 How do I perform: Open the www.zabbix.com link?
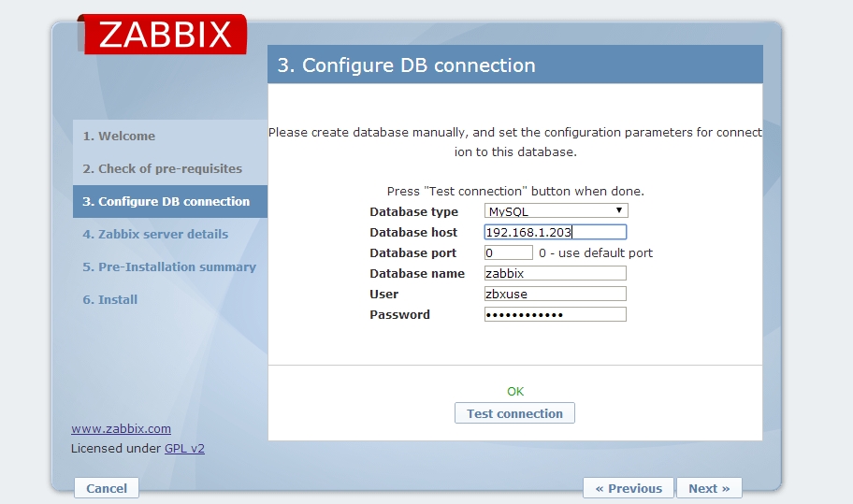click(x=121, y=428)
